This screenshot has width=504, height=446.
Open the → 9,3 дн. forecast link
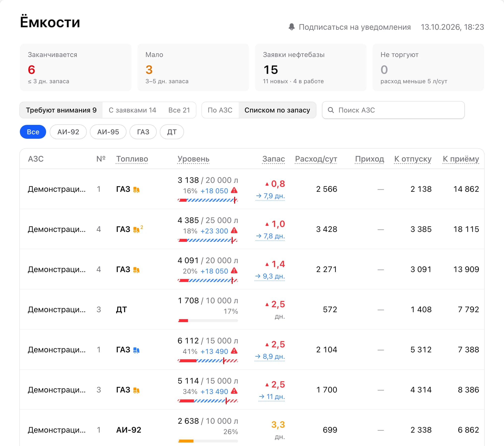point(270,276)
